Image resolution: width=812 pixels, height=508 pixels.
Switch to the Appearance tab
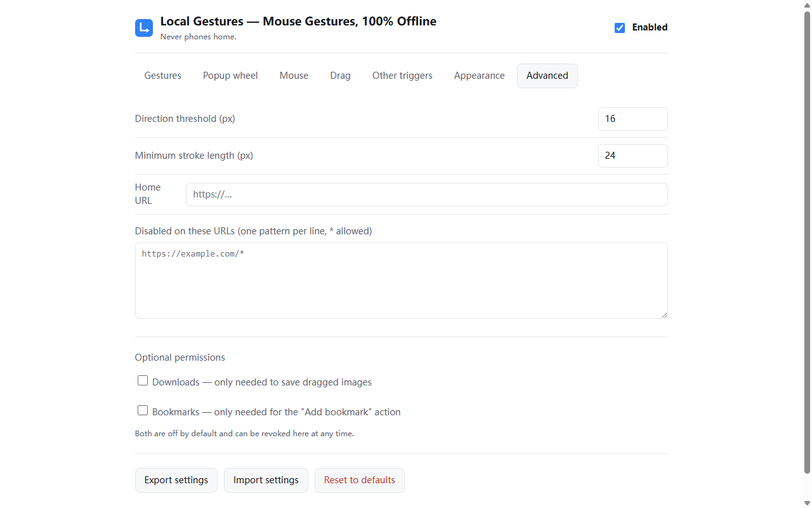pos(480,76)
